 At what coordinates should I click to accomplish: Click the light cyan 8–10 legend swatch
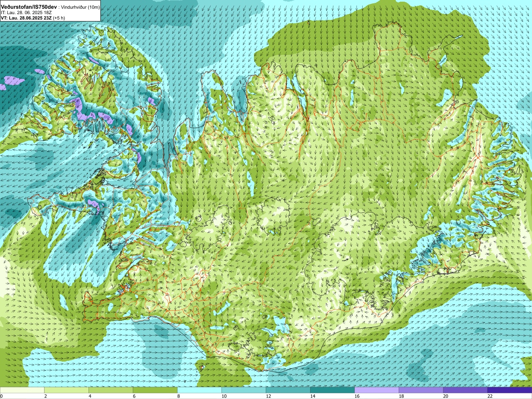pos(199,390)
